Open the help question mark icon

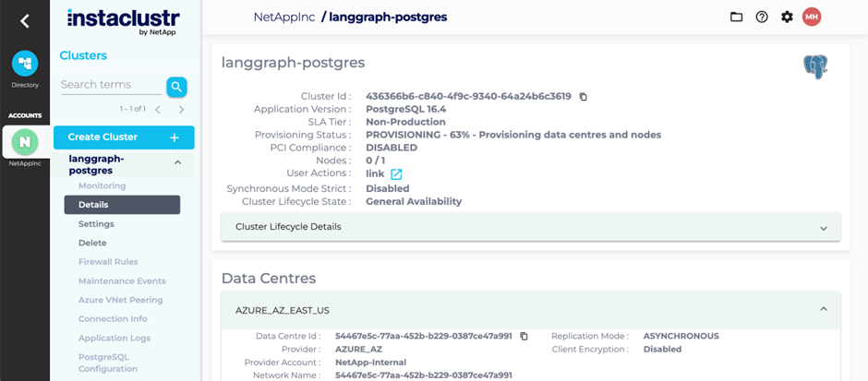click(x=762, y=18)
